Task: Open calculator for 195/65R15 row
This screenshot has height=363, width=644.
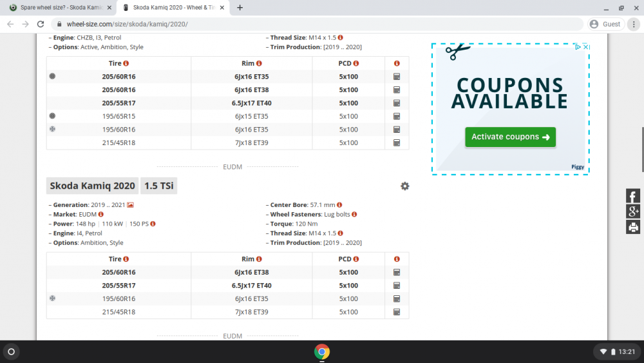Action: (x=396, y=116)
